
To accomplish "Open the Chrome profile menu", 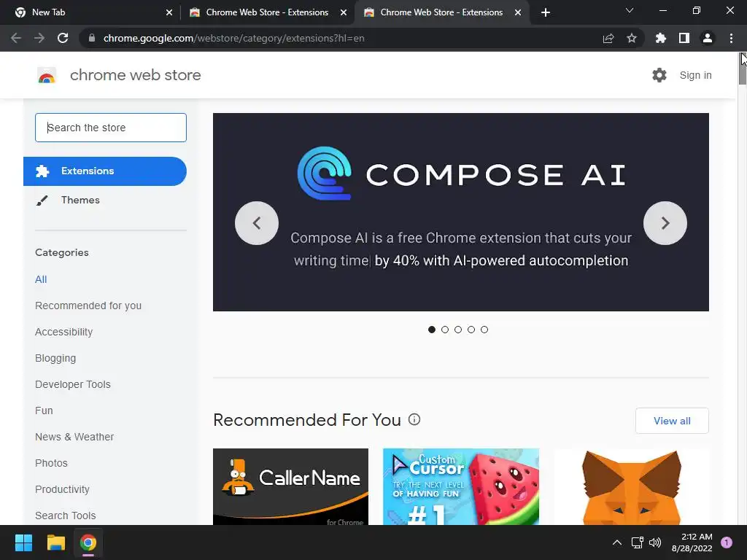I will 708,38.
